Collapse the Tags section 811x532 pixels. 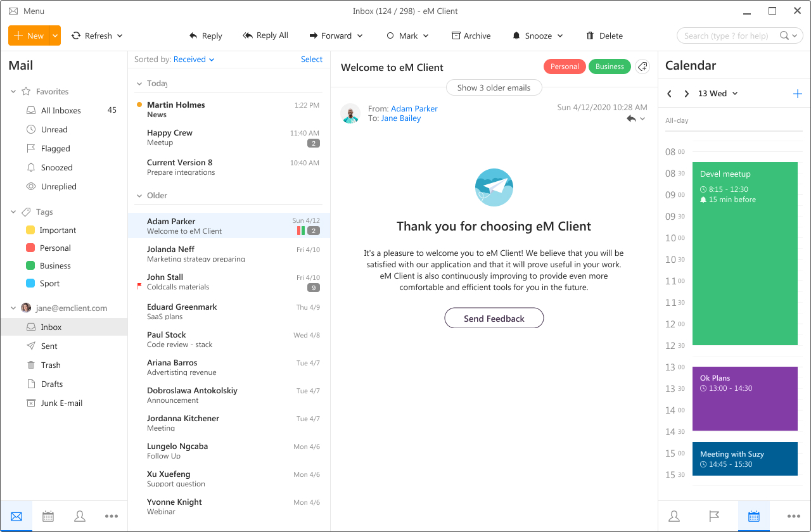(x=13, y=212)
